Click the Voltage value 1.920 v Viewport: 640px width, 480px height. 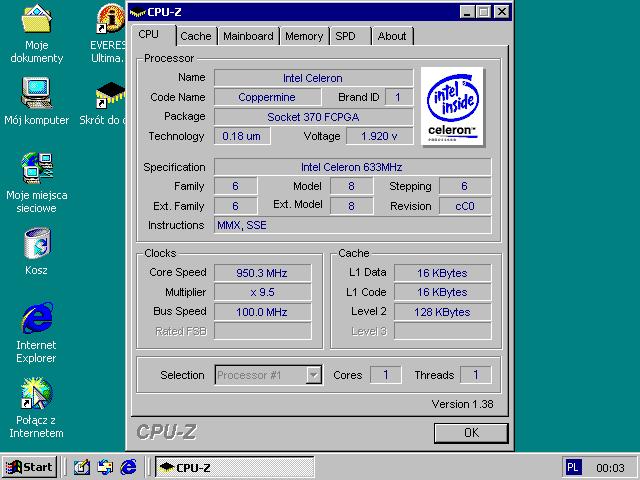(x=379, y=136)
